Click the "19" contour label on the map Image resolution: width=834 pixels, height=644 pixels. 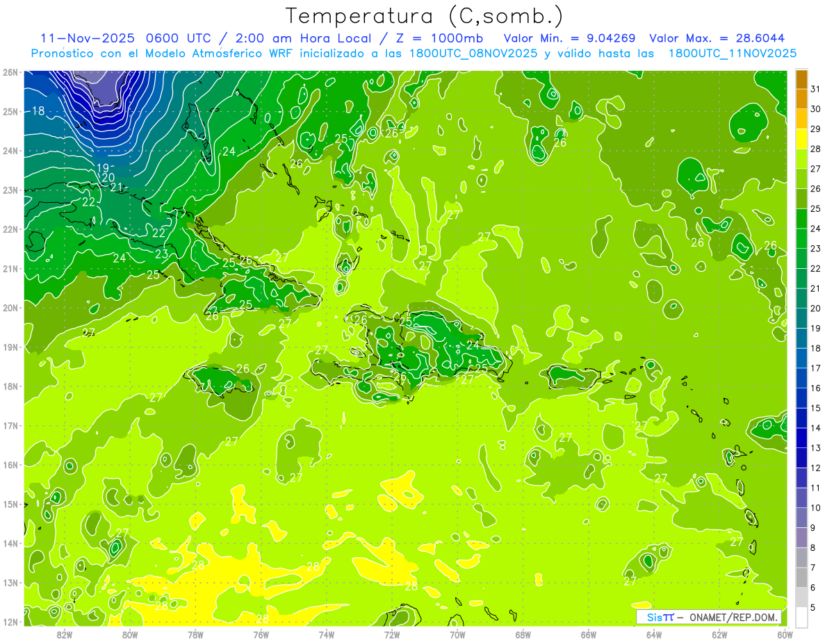(x=102, y=168)
